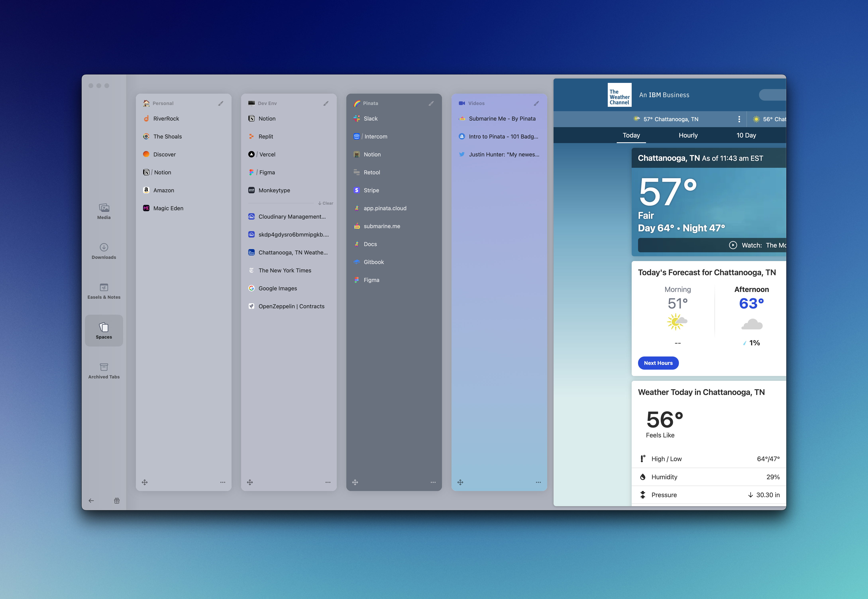Click the move handle on the Videos space
Screen dimensions: 868x599
(461, 482)
